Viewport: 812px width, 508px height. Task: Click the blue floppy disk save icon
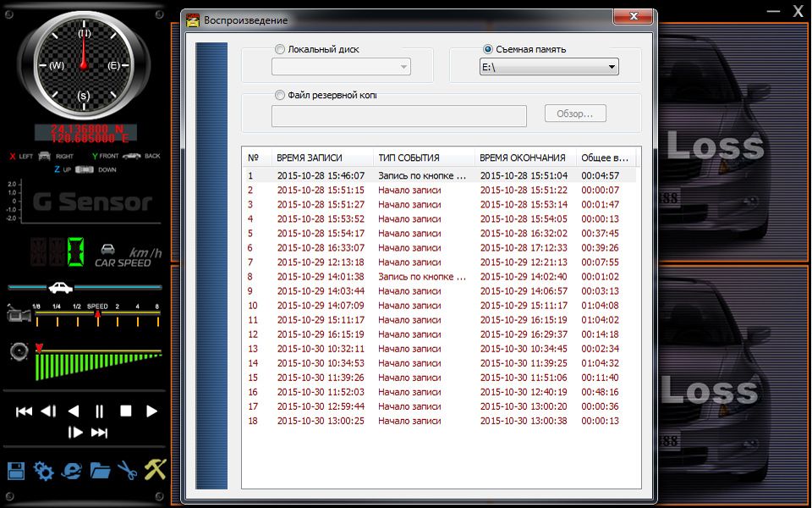[x=16, y=471]
